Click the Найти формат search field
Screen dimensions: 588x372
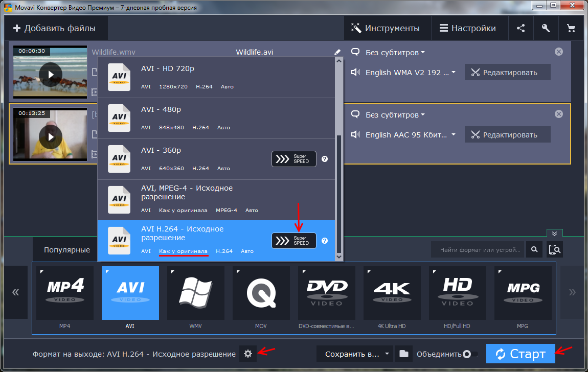479,249
